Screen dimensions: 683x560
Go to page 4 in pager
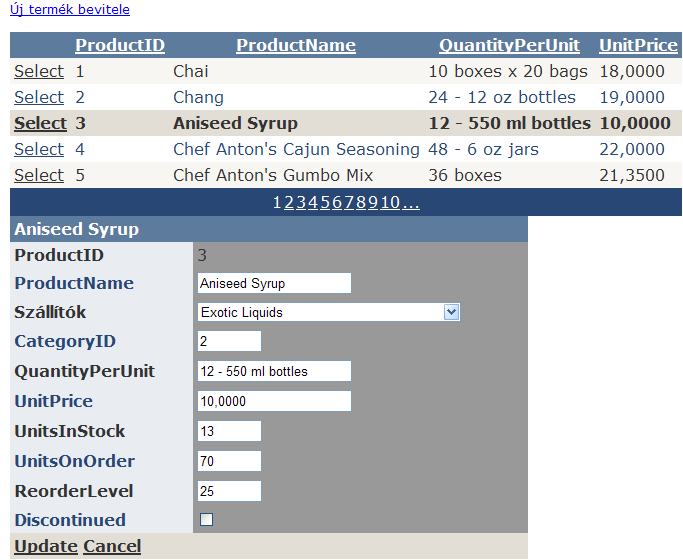coord(313,202)
